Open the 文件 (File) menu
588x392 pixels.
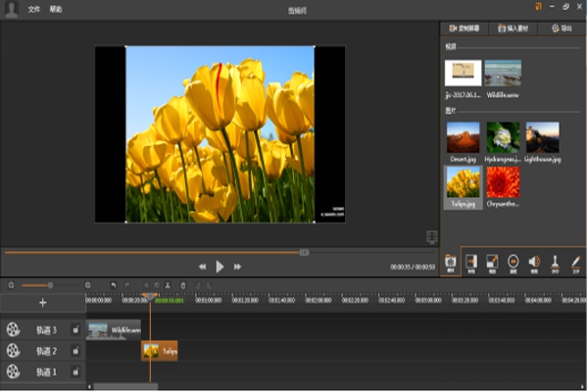click(x=35, y=10)
